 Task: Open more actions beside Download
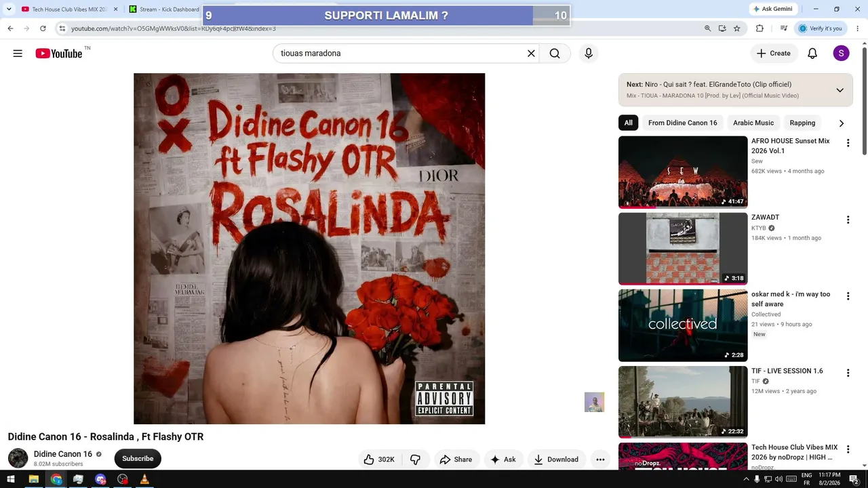(x=600, y=460)
